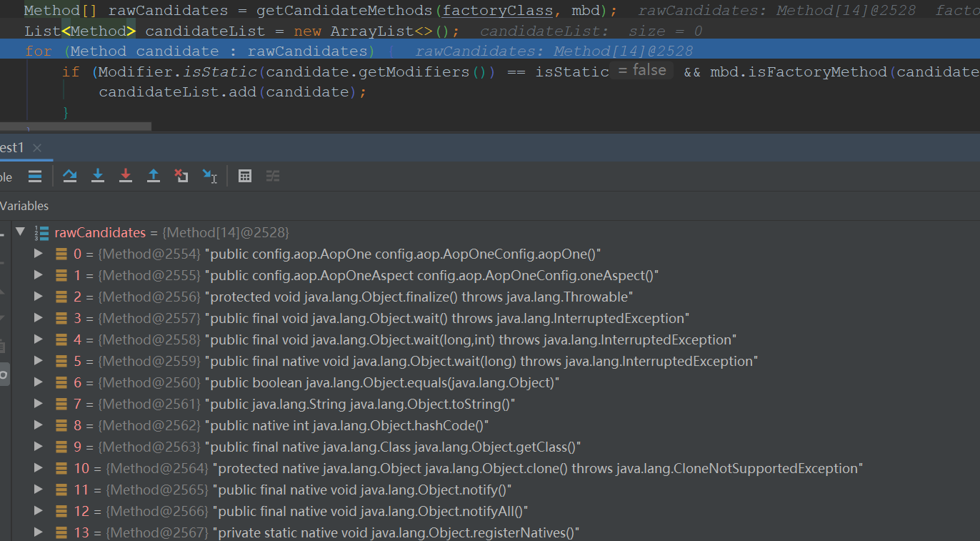Expand array element 0 aopOne method
980x541 pixels.
click(39, 254)
